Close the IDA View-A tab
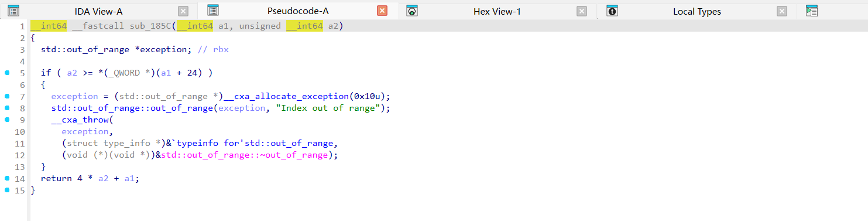The image size is (868, 221). pyautogui.click(x=183, y=11)
